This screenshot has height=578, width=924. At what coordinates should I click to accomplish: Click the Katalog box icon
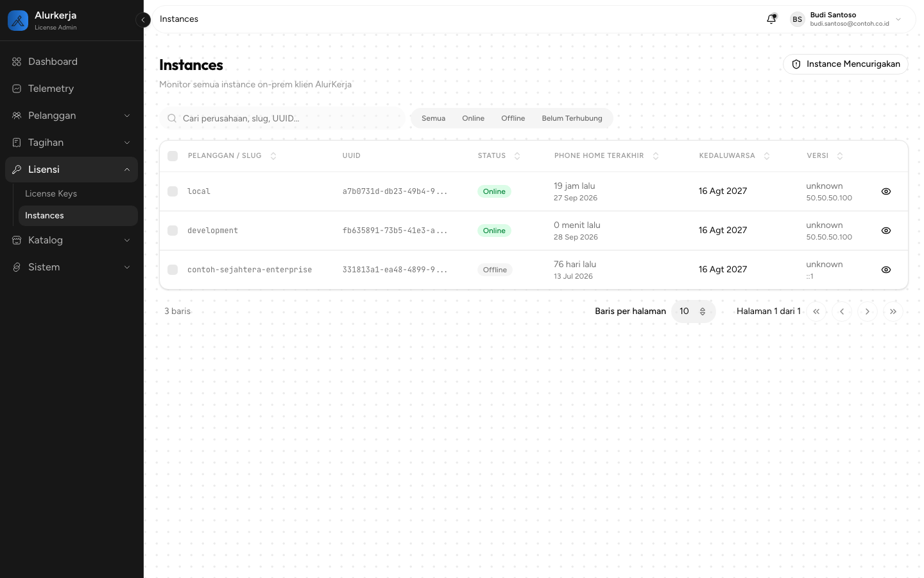coord(17,240)
